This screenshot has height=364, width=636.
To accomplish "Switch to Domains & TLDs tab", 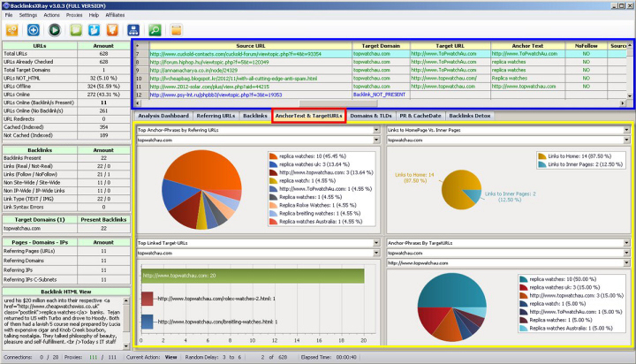I will pyautogui.click(x=371, y=116).
